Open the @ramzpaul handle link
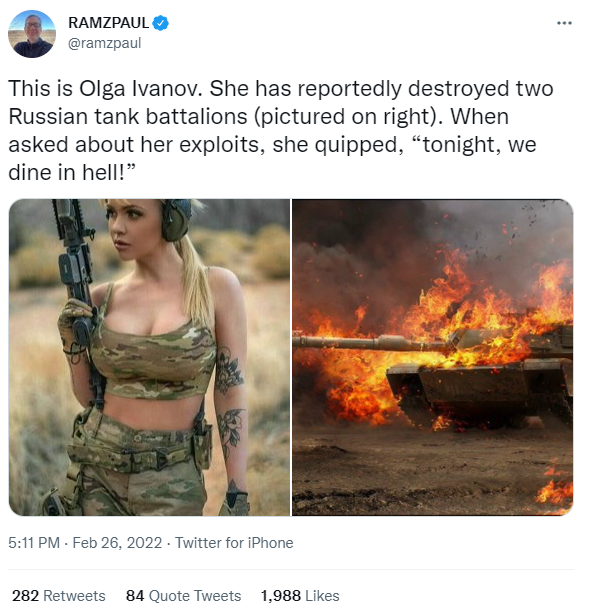589x614 pixels. coord(105,43)
